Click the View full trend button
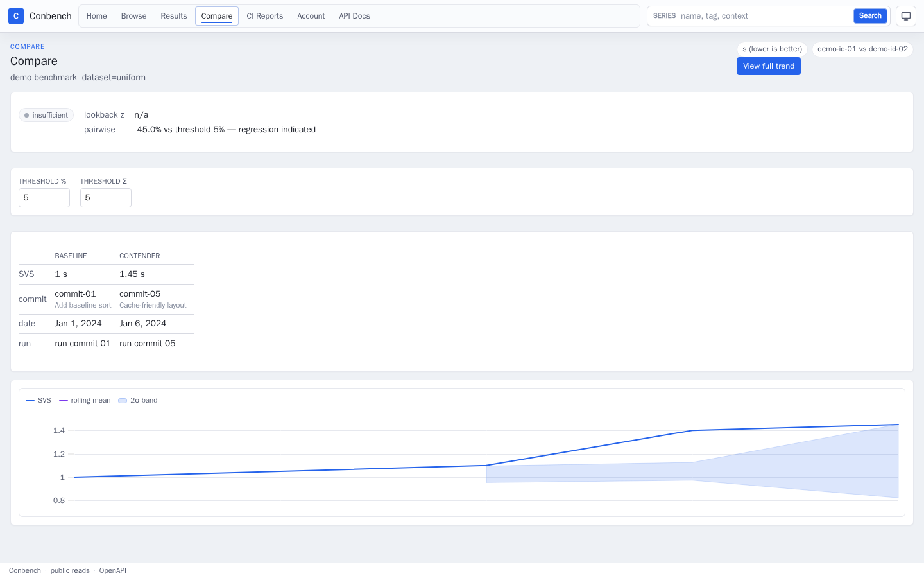Viewport: 924px width, 578px height. (769, 66)
